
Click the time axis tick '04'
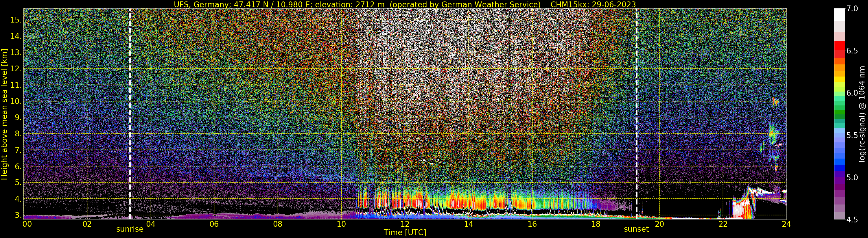[151, 224]
